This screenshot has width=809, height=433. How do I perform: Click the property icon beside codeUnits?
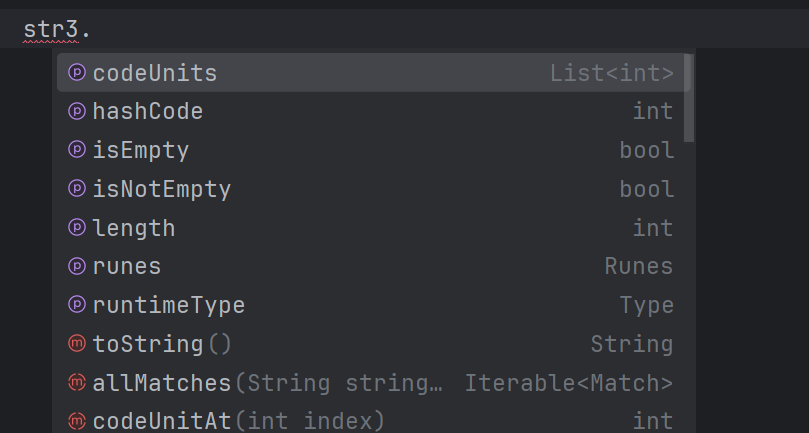click(x=77, y=73)
